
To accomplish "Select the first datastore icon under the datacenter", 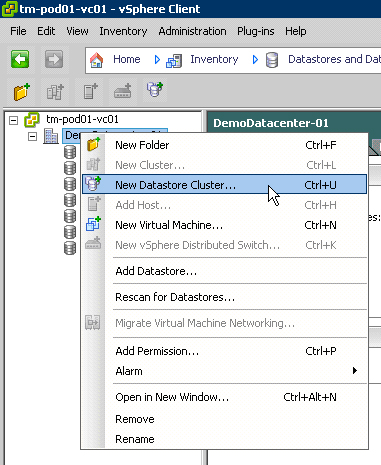I will click(70, 152).
